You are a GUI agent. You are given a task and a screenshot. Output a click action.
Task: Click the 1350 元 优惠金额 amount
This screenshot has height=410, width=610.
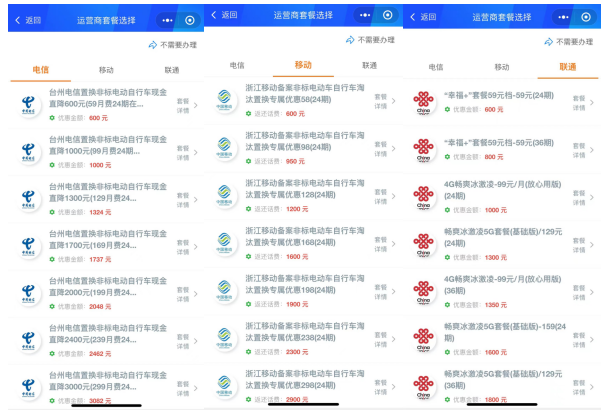tap(496, 305)
